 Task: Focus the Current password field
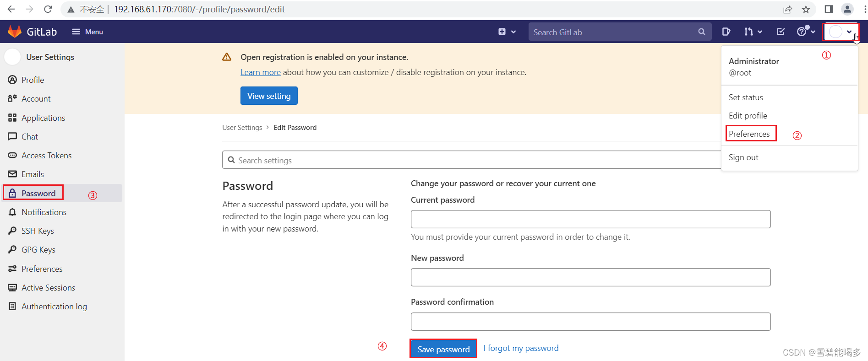tap(590, 219)
